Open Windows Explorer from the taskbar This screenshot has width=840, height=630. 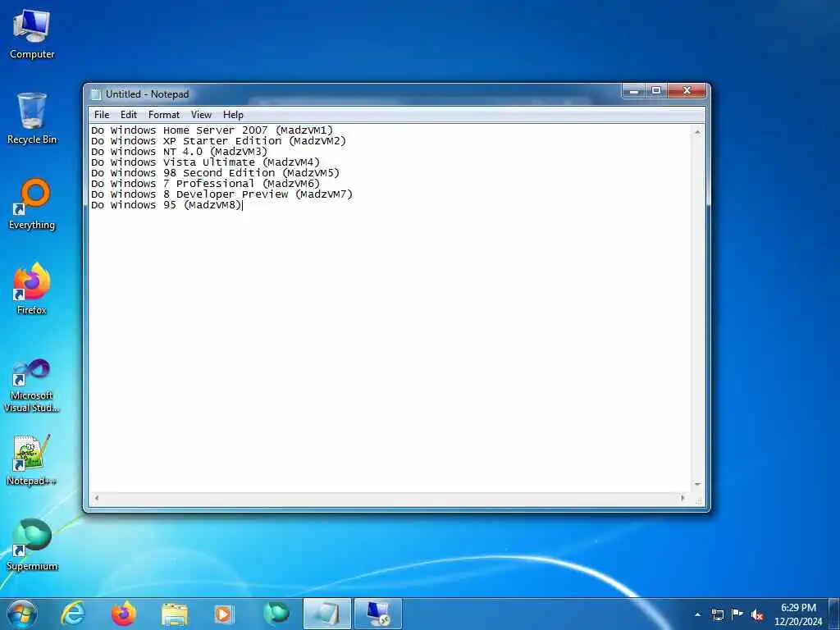175,614
